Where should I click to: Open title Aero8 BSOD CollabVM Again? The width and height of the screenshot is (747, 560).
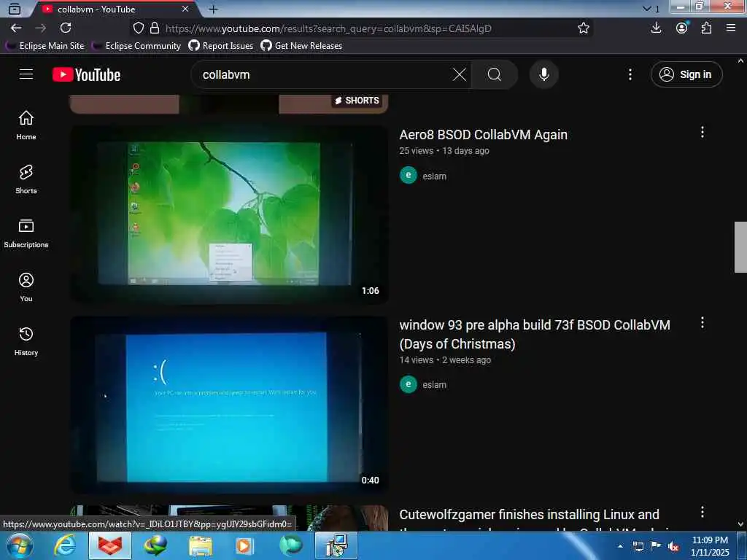[x=483, y=135]
